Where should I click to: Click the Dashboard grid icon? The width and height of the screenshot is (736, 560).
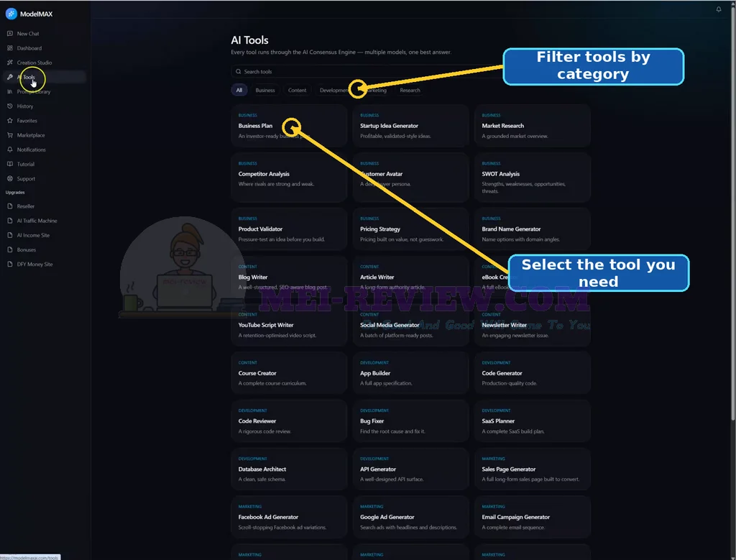click(x=10, y=48)
